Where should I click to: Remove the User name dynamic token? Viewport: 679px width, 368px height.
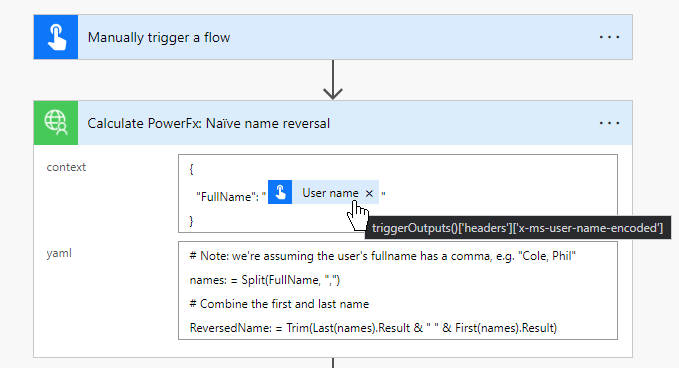click(x=369, y=193)
